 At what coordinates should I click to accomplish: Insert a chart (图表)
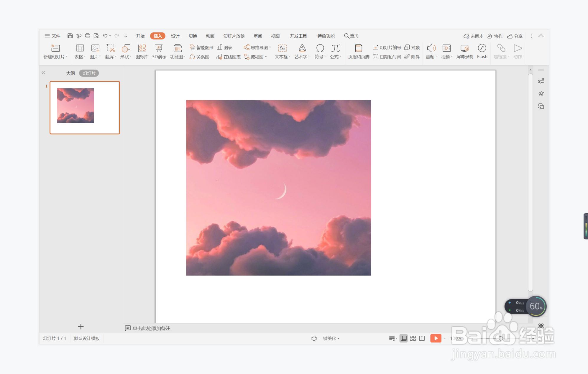224,47
